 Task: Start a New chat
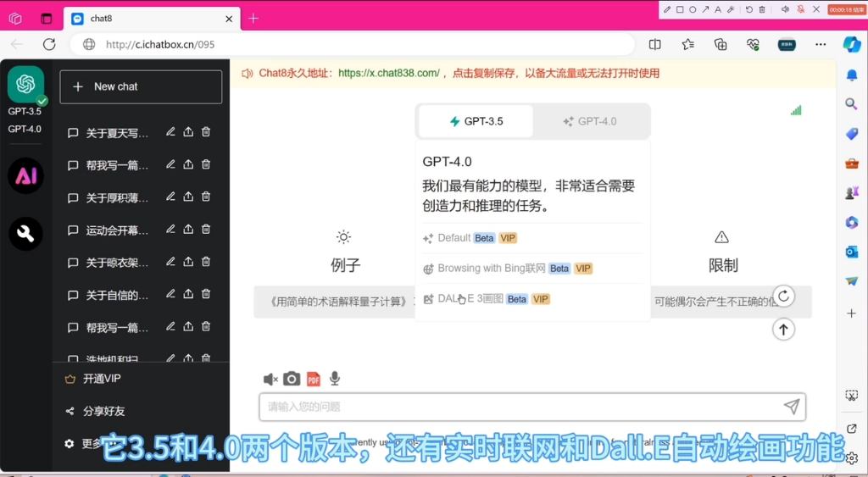coord(141,87)
